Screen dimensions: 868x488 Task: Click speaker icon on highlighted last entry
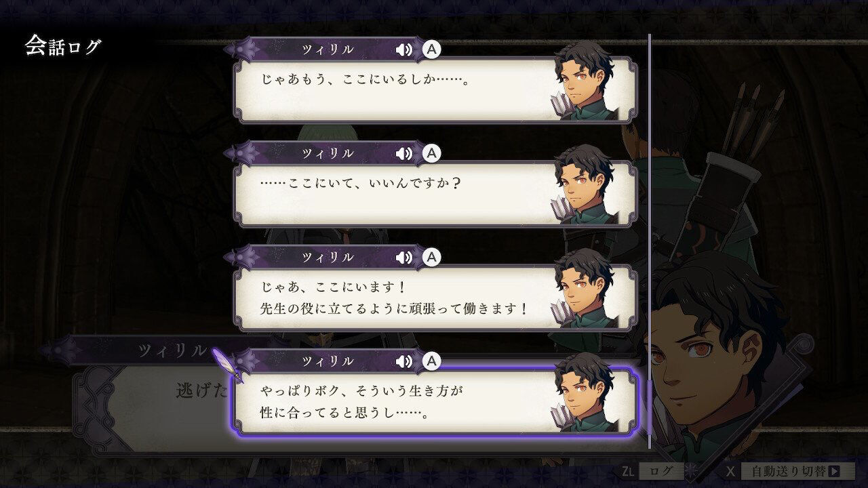pyautogui.click(x=404, y=361)
